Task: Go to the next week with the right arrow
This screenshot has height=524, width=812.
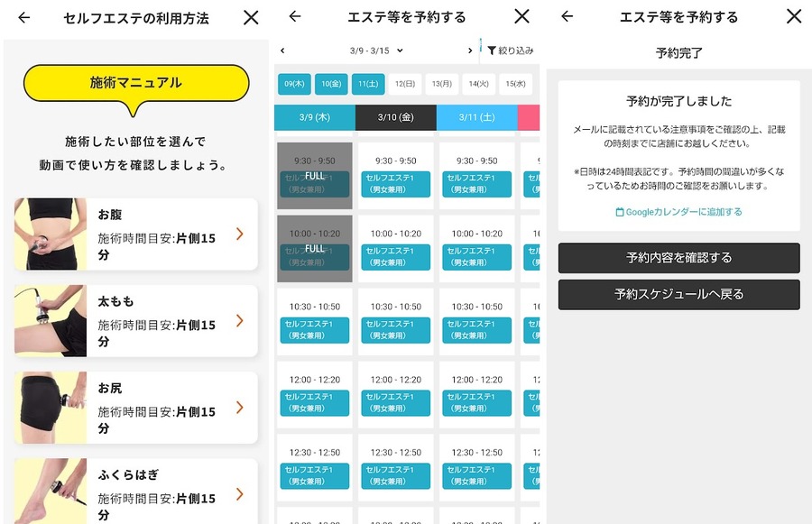Action: coord(468,50)
